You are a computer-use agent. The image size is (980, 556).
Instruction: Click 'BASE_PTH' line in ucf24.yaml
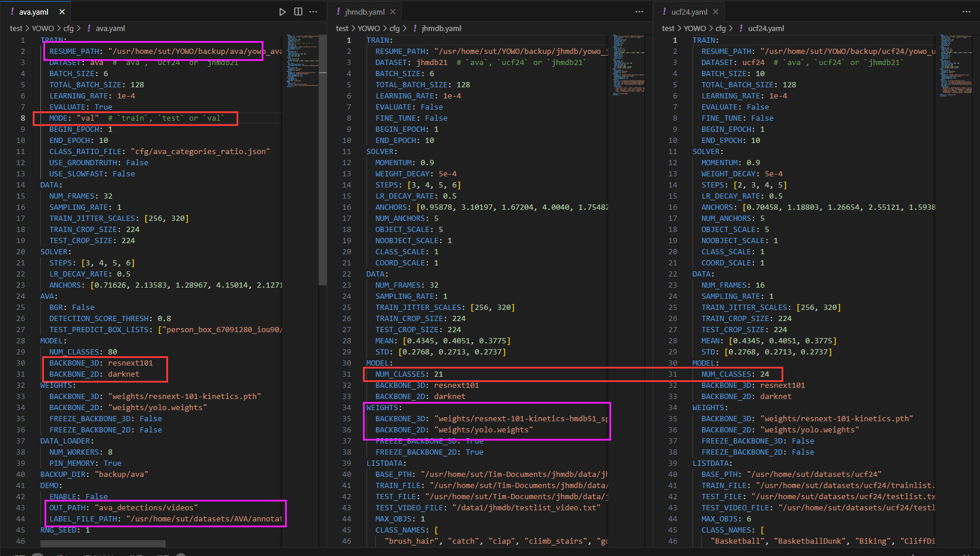[791, 474]
